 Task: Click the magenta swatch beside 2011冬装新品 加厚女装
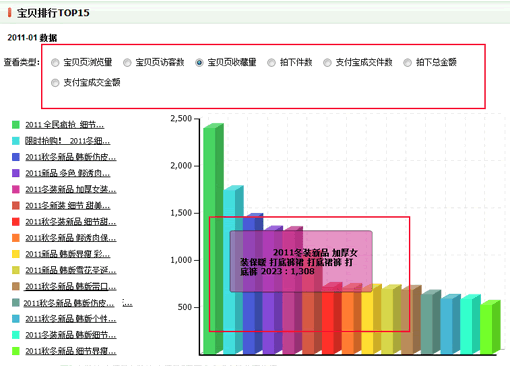(x=16, y=190)
